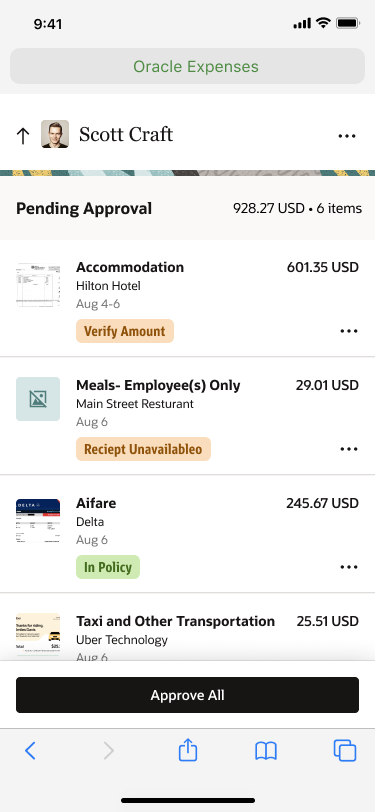Open Safari bookmarks book icon
The image size is (375, 812).
pos(266,750)
